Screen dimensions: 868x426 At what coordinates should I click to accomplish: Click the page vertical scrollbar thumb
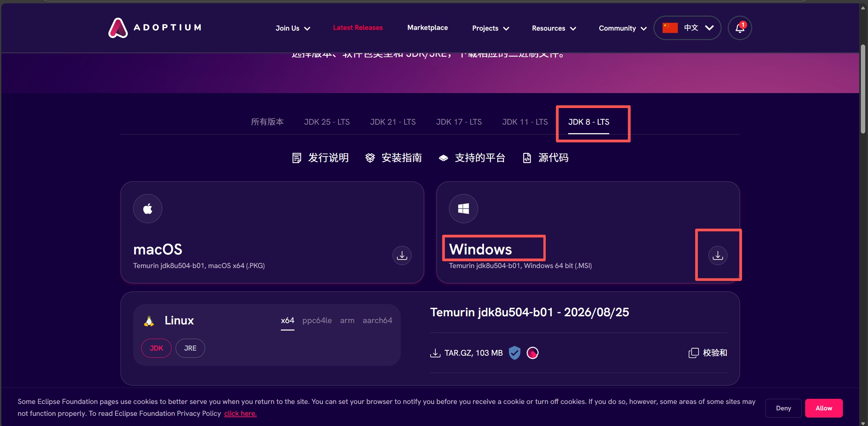[863, 89]
